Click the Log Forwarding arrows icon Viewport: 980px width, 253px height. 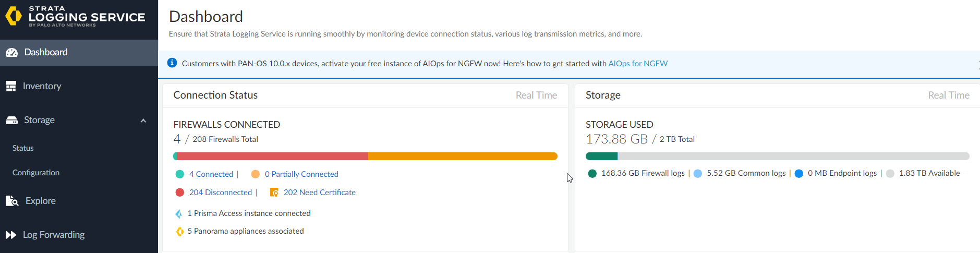[x=11, y=235]
